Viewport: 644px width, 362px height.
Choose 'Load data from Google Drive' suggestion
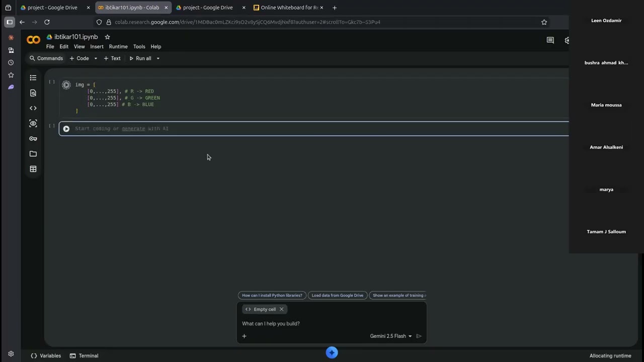coord(338,295)
